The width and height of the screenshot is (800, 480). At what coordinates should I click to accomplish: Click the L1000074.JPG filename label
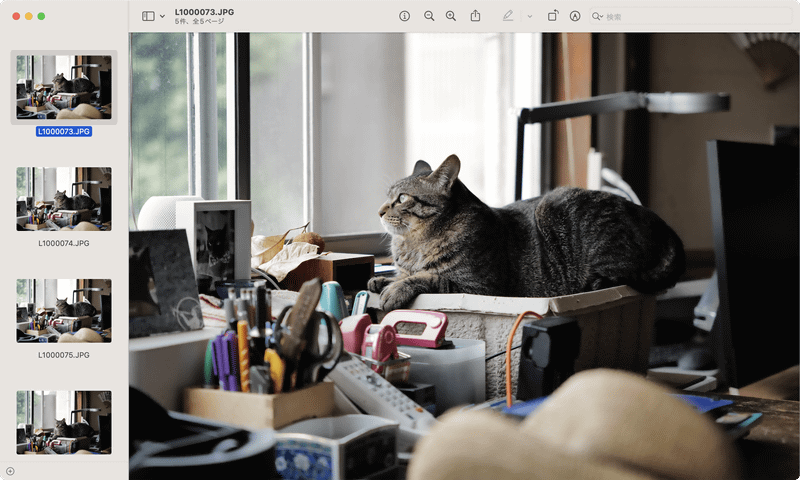pyautogui.click(x=64, y=243)
